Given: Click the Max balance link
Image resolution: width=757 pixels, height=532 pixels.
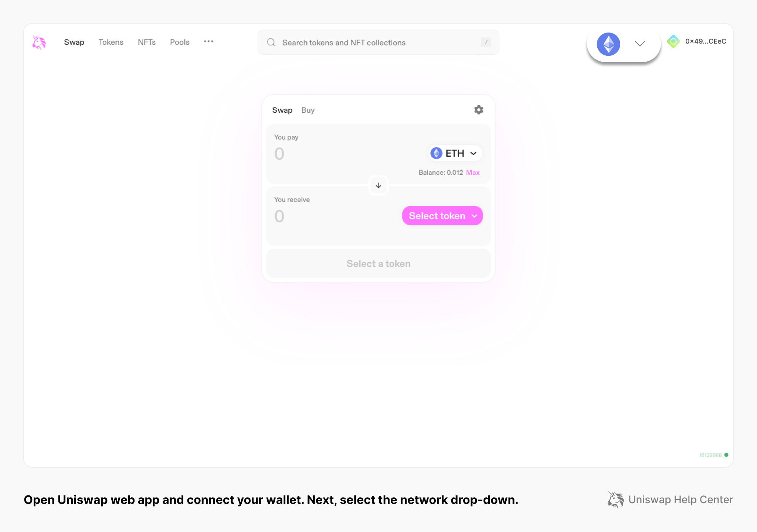Looking at the screenshot, I should coord(473,172).
